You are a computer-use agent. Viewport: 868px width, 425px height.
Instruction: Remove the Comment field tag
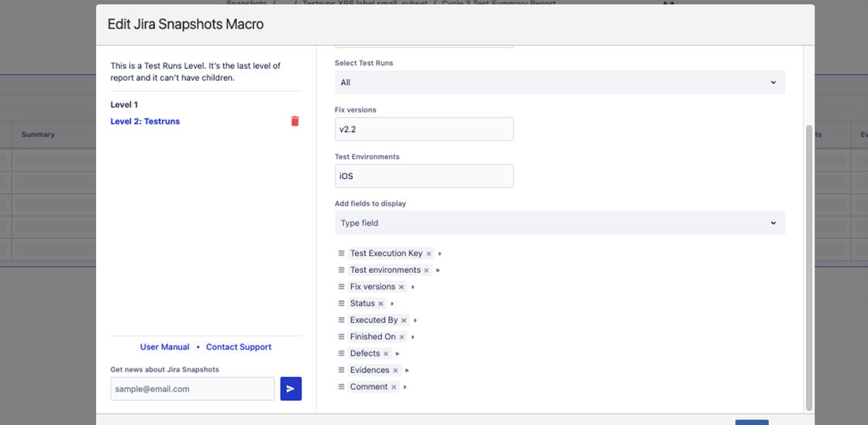[394, 387]
